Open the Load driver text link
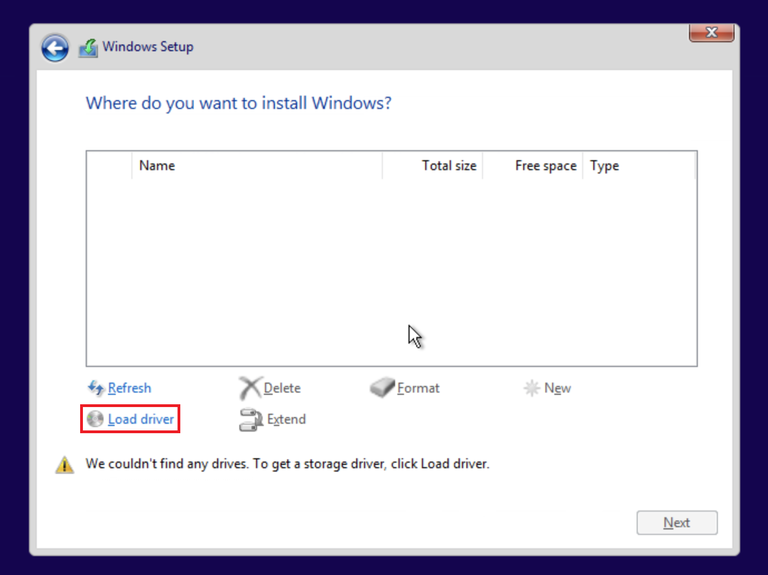Viewport: 768px width, 575px height. [141, 419]
